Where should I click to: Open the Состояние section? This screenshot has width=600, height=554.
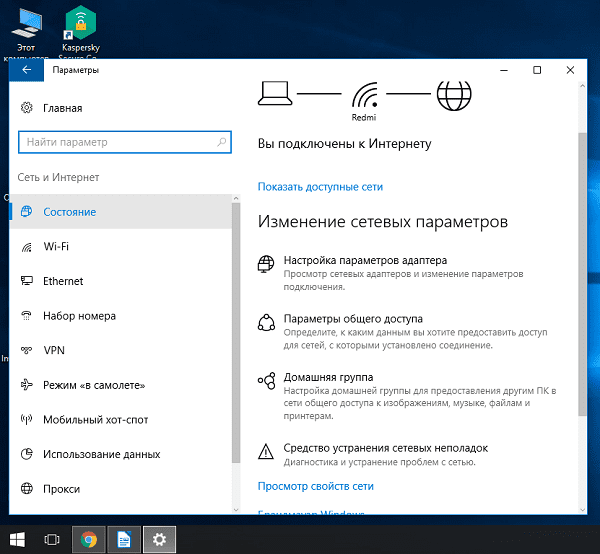70,212
